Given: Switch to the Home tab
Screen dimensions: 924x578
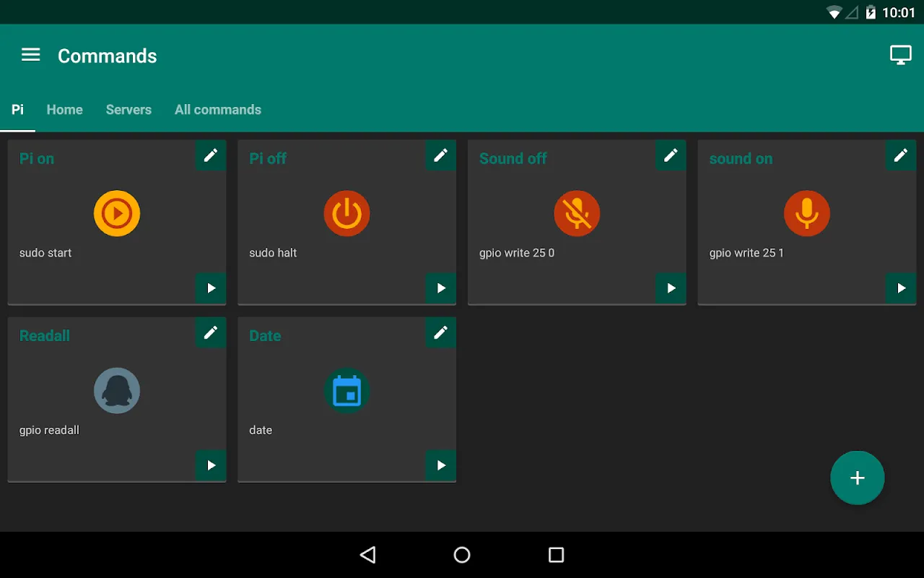Looking at the screenshot, I should tap(64, 110).
